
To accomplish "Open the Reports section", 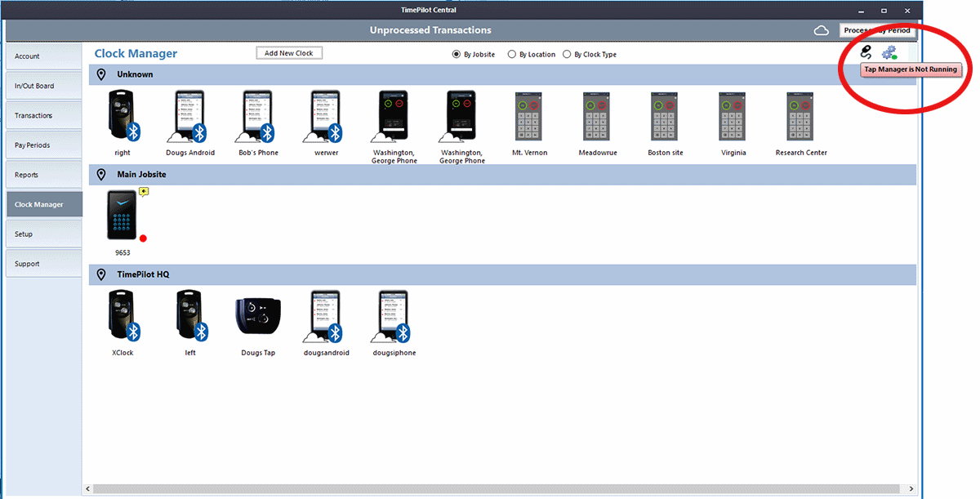I will pyautogui.click(x=43, y=174).
